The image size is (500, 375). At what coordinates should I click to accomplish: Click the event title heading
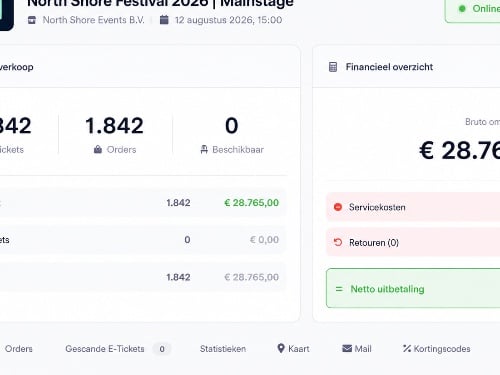click(160, 3)
